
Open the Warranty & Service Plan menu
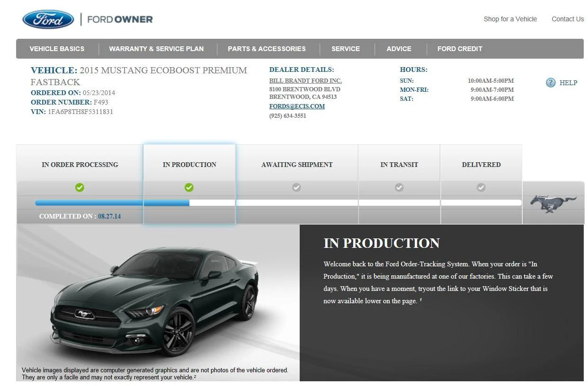click(x=156, y=49)
